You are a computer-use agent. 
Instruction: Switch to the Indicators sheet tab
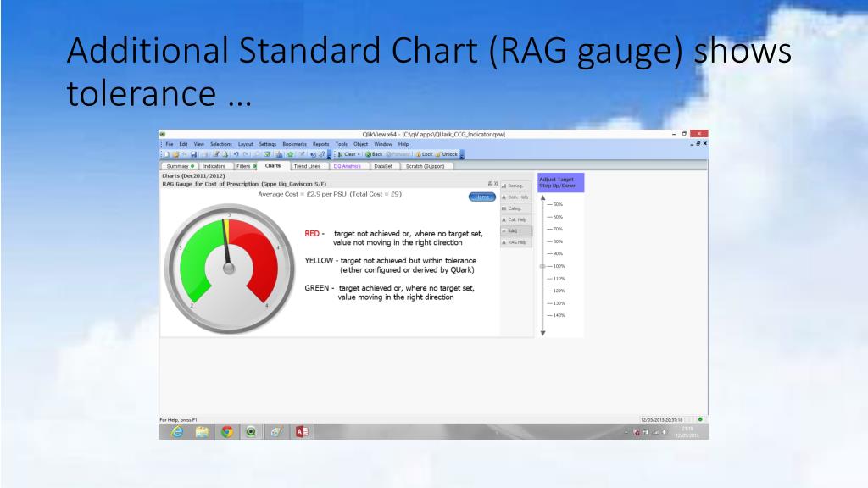point(214,166)
